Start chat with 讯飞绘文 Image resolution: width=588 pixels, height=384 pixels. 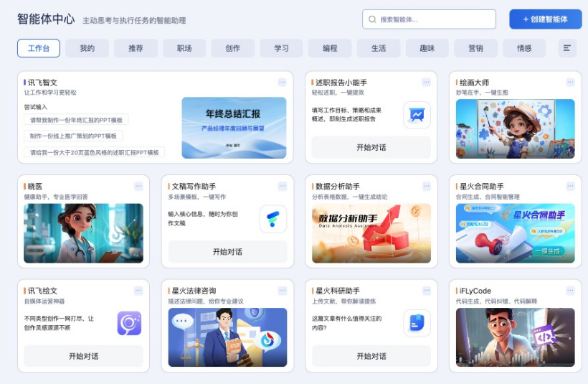[84, 356]
